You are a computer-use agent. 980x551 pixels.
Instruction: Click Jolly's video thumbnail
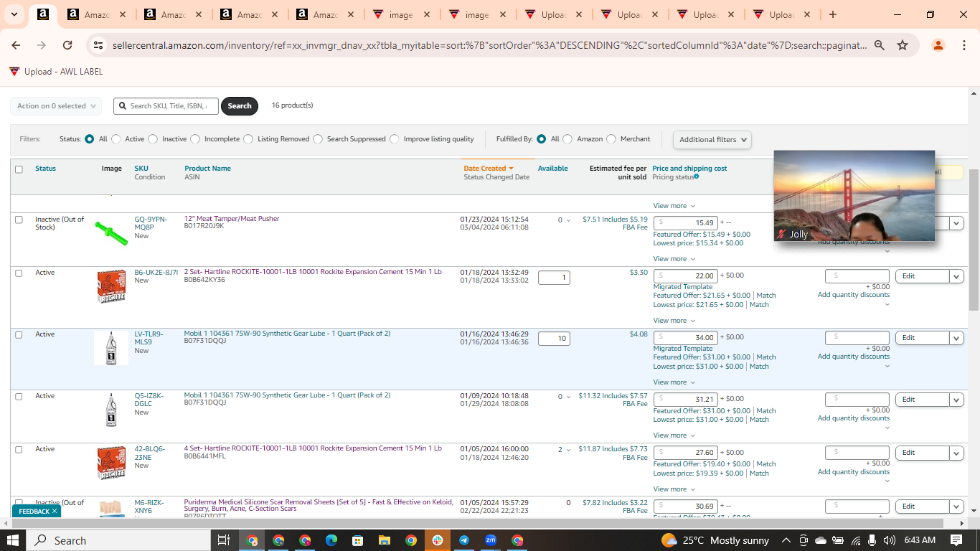point(854,196)
